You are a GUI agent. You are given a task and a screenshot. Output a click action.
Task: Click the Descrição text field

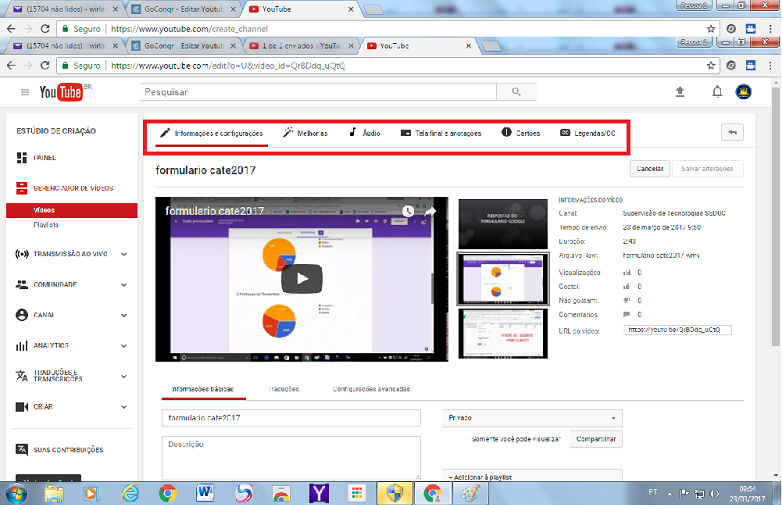tap(291, 456)
